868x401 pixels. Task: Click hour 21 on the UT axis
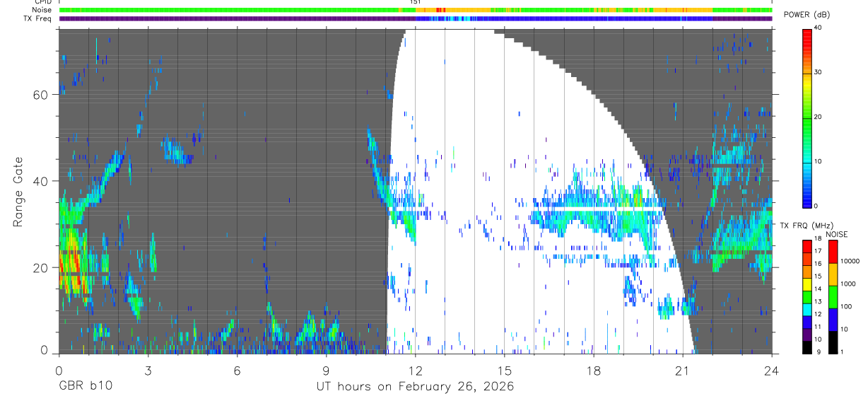(x=683, y=370)
